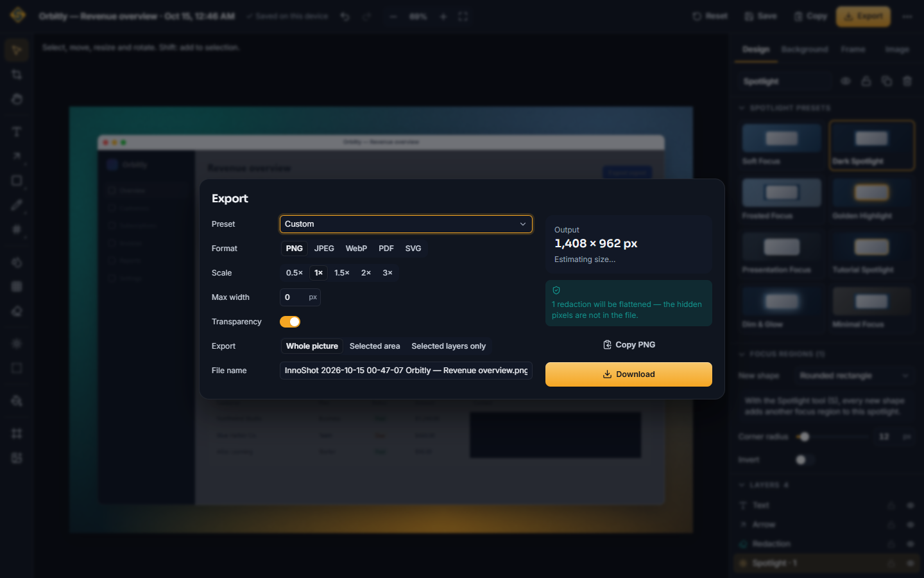Focus the Max width input field
The height and width of the screenshot is (578, 924).
pos(300,297)
